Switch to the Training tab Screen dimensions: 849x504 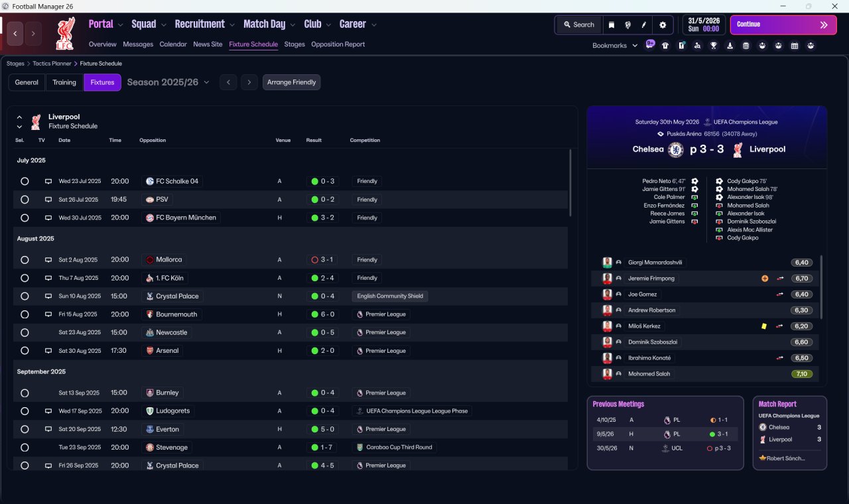pos(64,82)
